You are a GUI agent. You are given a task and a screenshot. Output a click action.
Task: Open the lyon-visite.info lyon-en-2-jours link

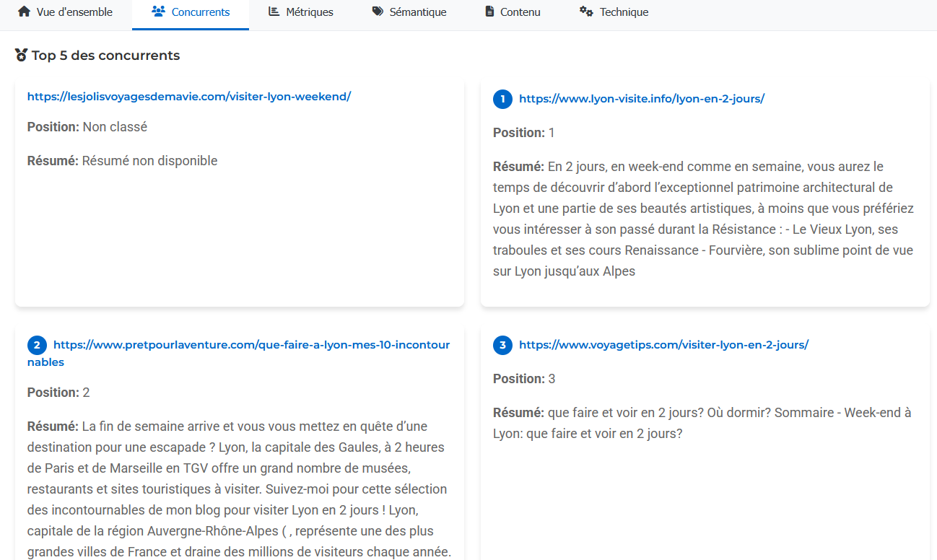(x=642, y=98)
